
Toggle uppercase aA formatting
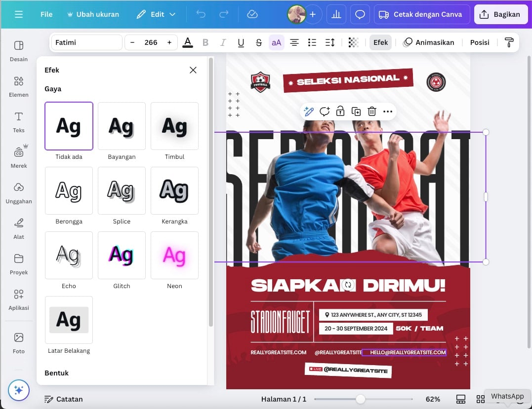[x=276, y=42]
